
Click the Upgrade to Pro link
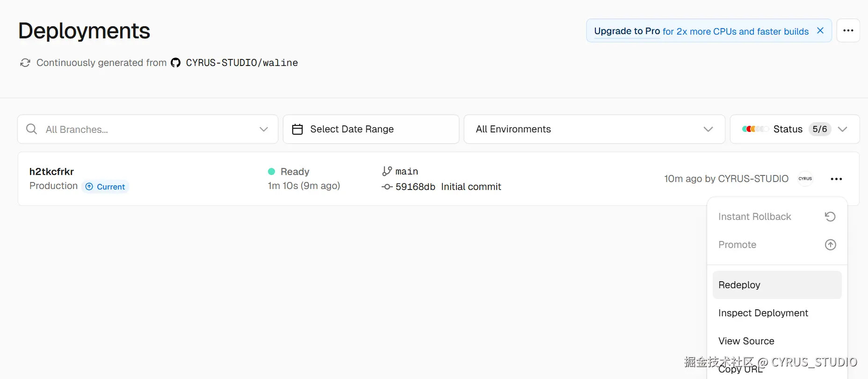[x=627, y=31]
